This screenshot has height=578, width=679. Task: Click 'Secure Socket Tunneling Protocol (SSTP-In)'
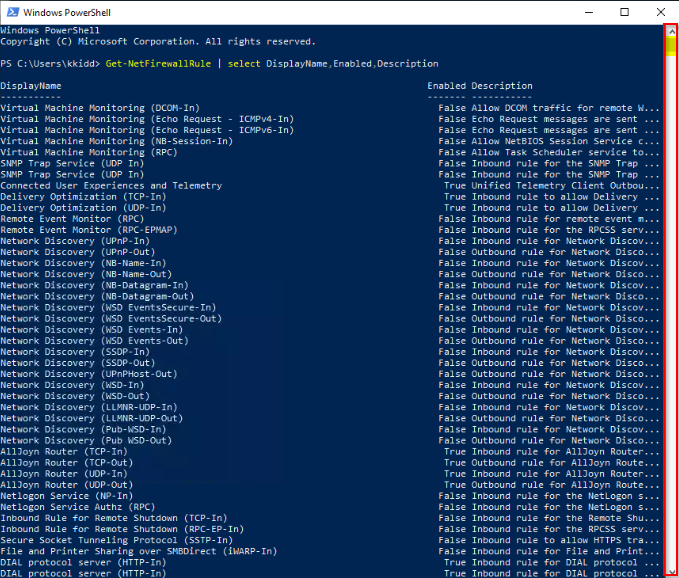[116, 540]
